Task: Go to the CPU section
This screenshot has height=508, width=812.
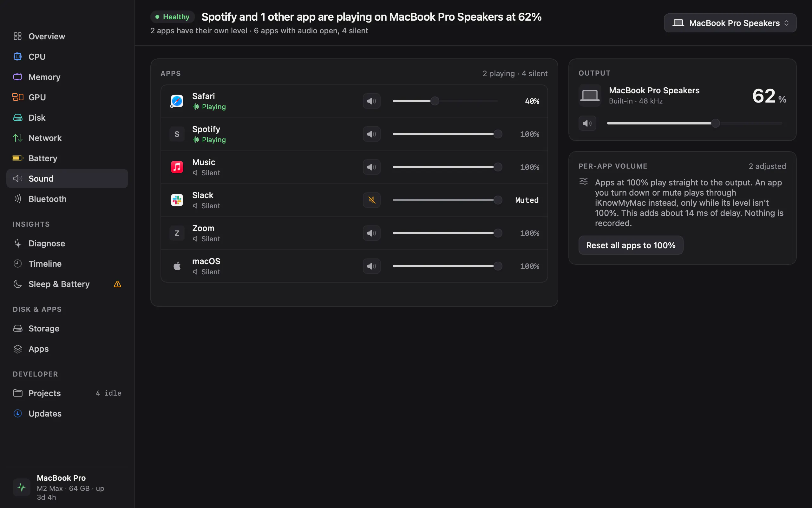Action: (x=67, y=57)
